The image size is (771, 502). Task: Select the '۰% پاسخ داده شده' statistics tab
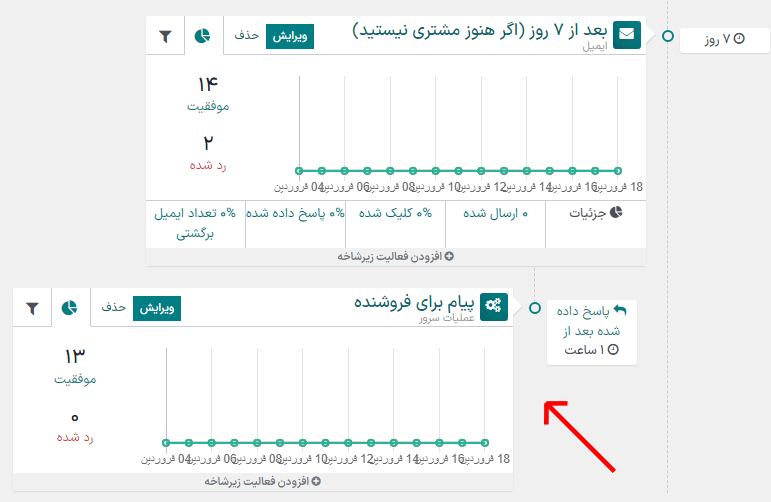pyautogui.click(x=295, y=213)
